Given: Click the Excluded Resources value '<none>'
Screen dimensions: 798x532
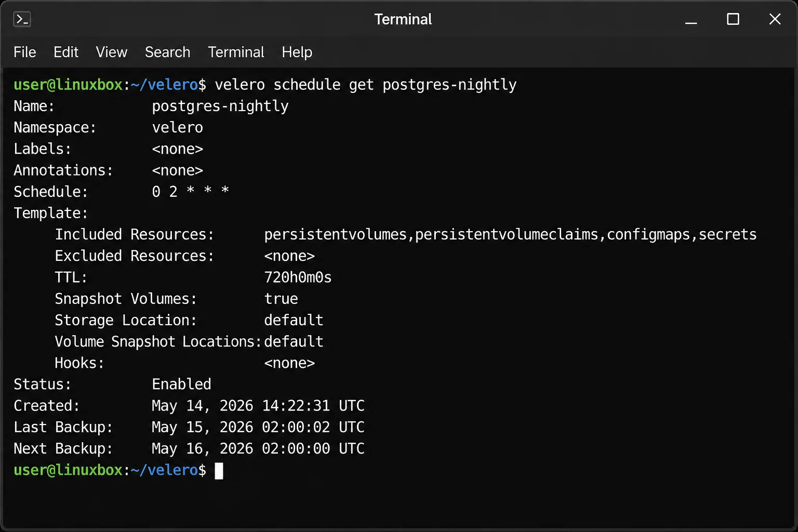Looking at the screenshot, I should click(289, 256).
